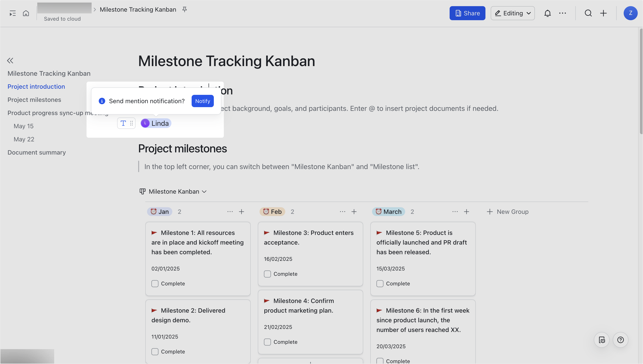The image size is (643, 364).
Task: Open the comments panel icon at bottom right
Action: coord(602,340)
